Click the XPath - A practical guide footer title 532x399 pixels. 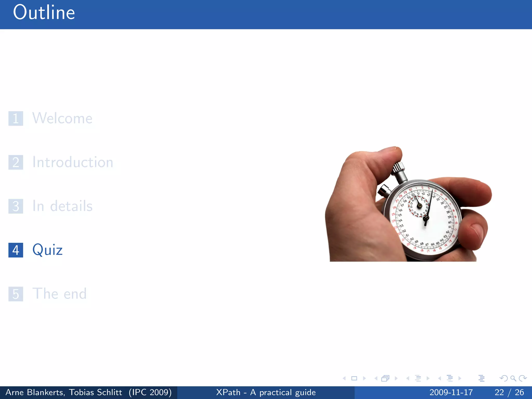[x=266, y=392]
